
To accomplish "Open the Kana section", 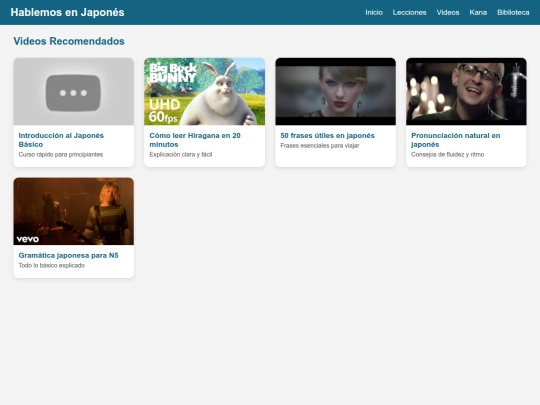I will tap(478, 12).
